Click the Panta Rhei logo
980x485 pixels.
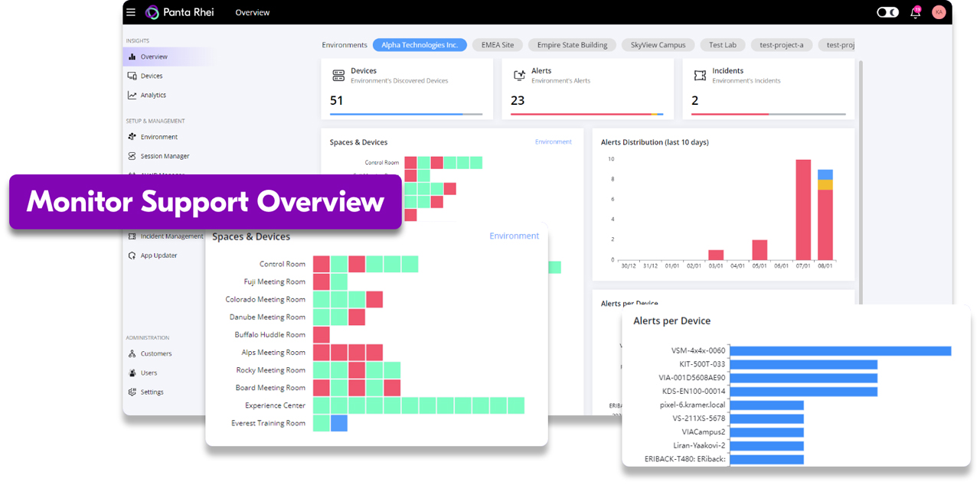point(152,12)
